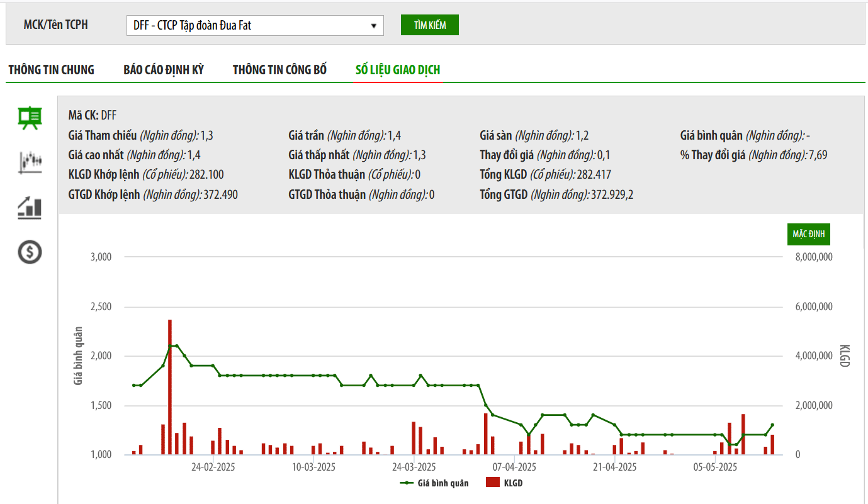Expand the MCK/Tên TCPH dropdown arrow
This screenshot has height=504, width=868.
(374, 26)
